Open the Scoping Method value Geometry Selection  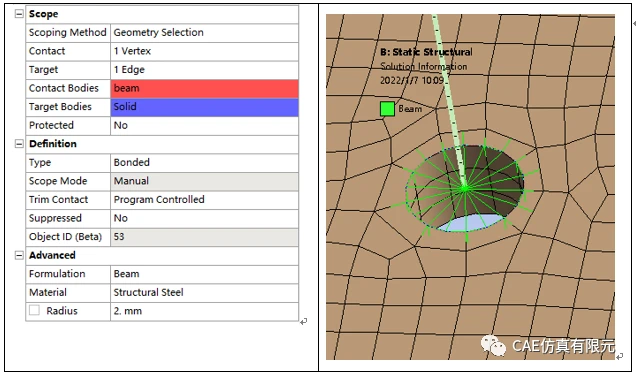point(204,33)
